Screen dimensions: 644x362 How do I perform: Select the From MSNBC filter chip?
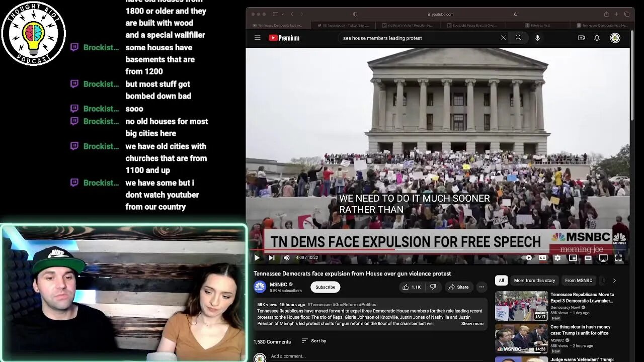click(x=578, y=281)
